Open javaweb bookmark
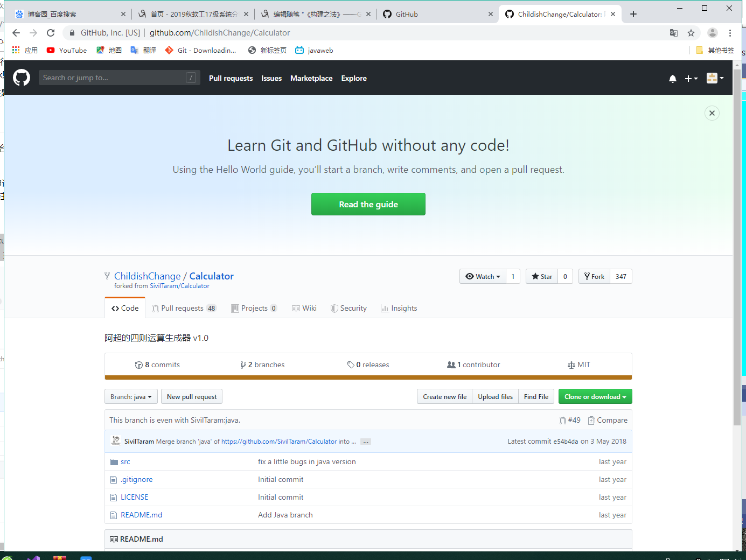 coord(314,50)
